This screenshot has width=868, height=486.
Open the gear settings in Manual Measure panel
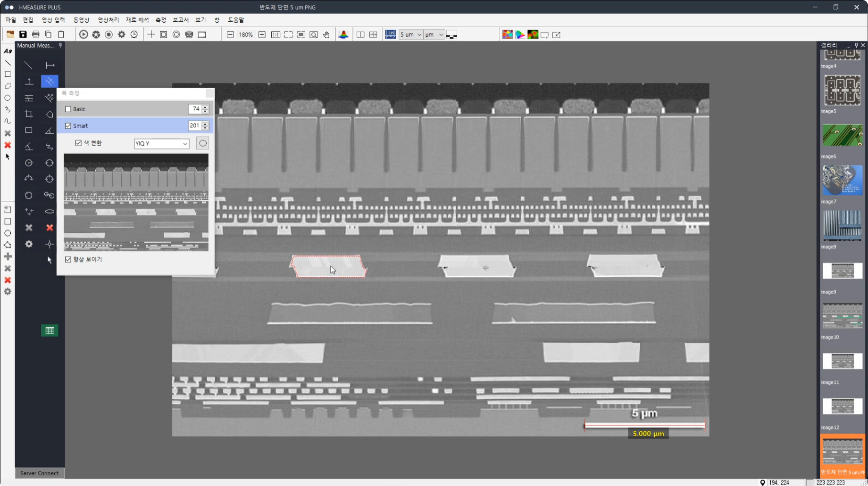pos(29,244)
